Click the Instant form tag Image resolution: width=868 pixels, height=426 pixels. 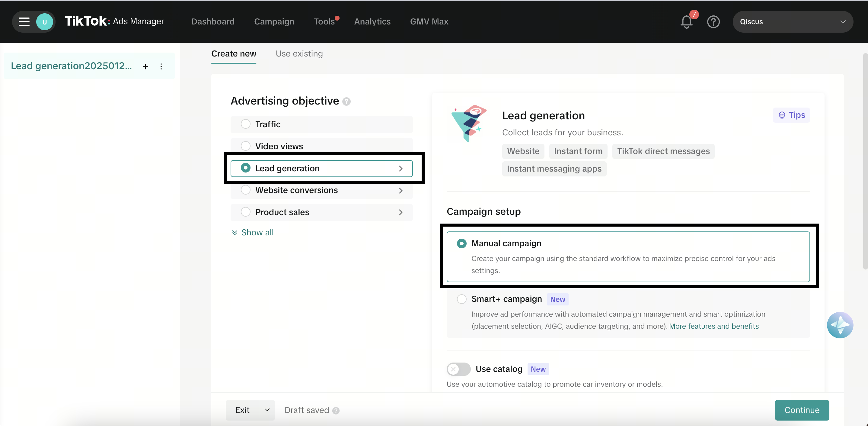point(578,151)
